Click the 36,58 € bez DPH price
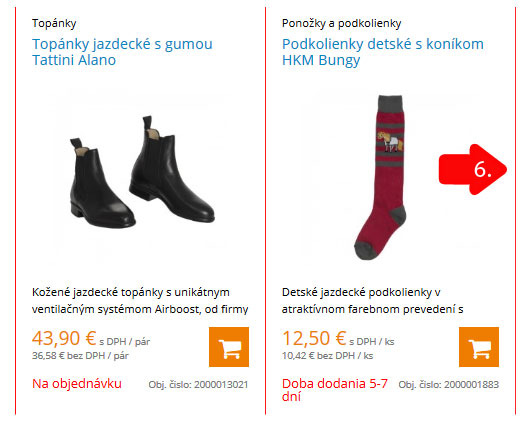Screen dimensions: 530x425 point(80,356)
